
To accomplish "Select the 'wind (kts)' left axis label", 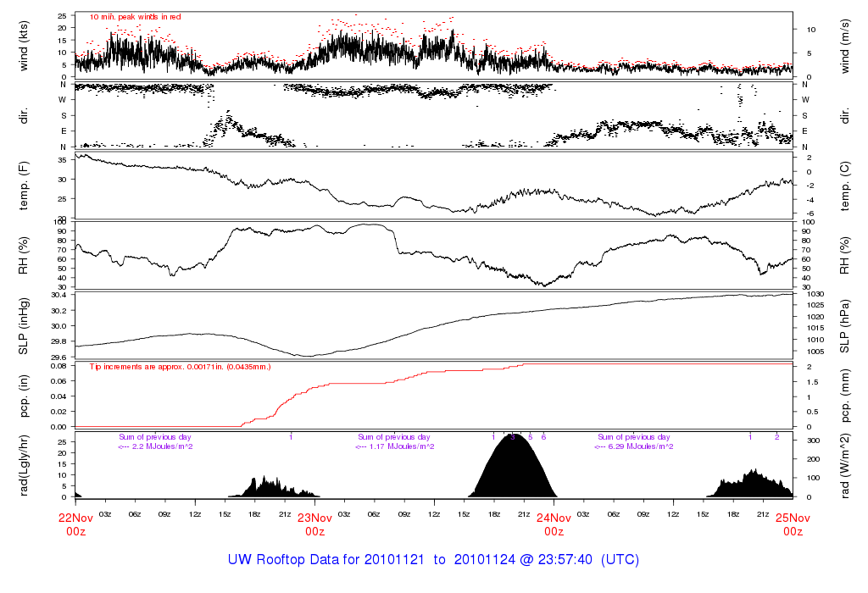I will (23, 46).
